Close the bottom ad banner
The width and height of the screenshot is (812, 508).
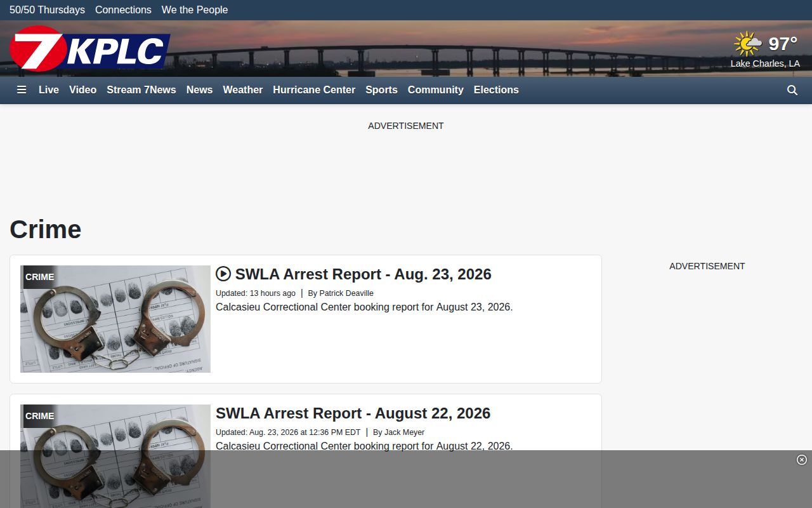[802, 460]
